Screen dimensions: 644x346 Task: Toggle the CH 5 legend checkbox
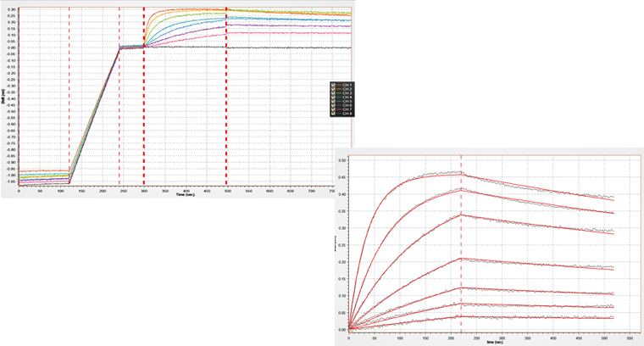pos(333,103)
